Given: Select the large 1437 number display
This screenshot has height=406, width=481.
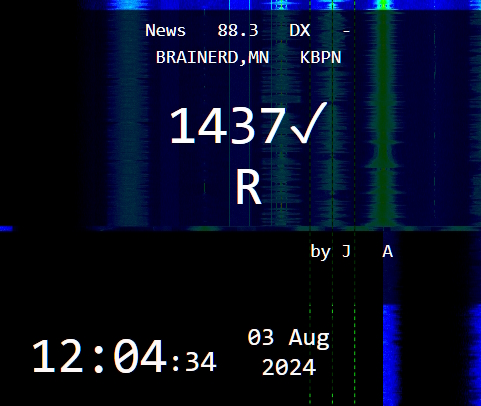Looking at the screenshot, I should click(228, 125).
